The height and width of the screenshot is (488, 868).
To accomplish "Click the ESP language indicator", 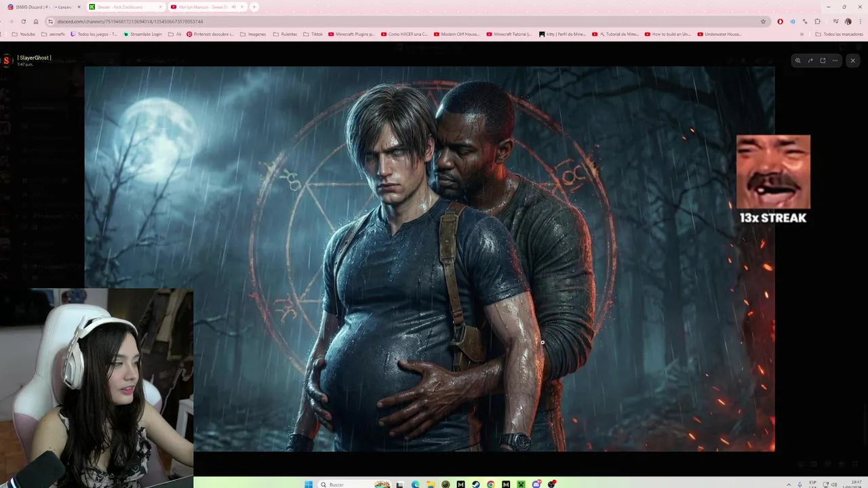I will point(814,484).
